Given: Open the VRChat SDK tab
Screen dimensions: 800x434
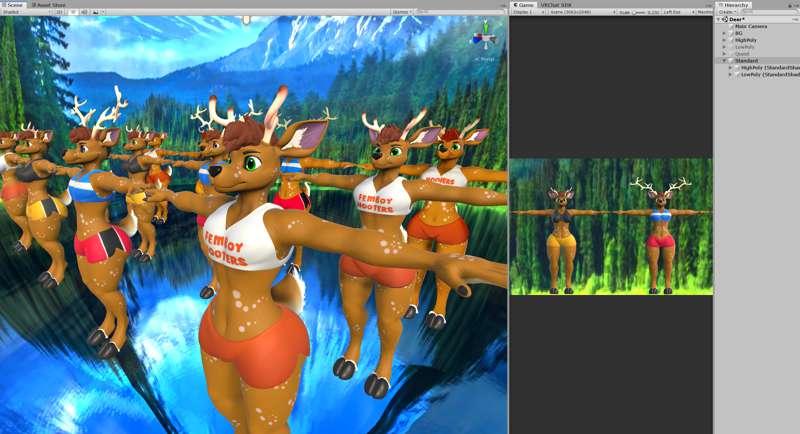Looking at the screenshot, I should pyautogui.click(x=556, y=5).
